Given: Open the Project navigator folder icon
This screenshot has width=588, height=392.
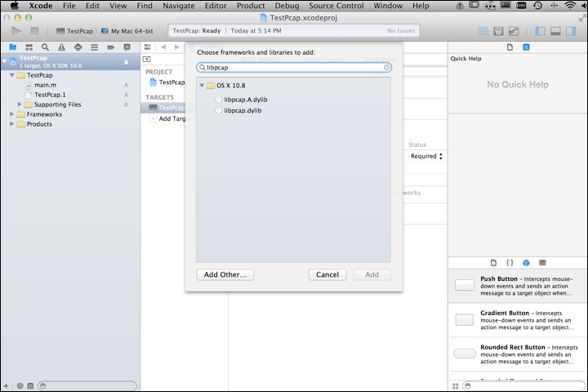Looking at the screenshot, I should [13, 47].
